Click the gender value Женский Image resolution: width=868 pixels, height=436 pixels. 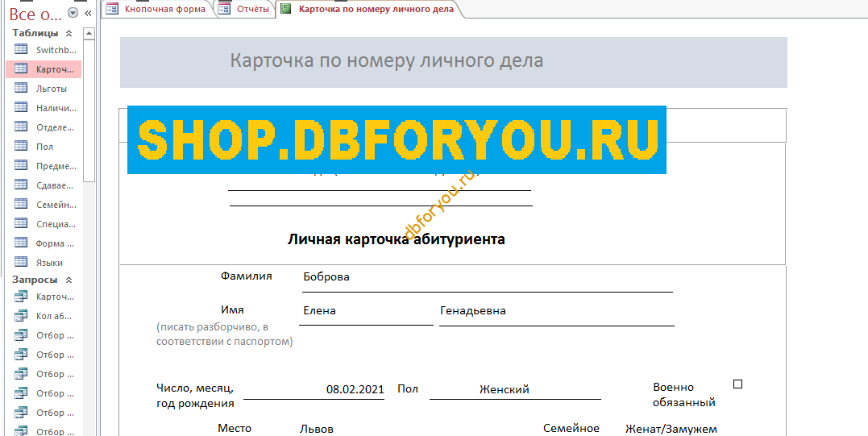505,389
